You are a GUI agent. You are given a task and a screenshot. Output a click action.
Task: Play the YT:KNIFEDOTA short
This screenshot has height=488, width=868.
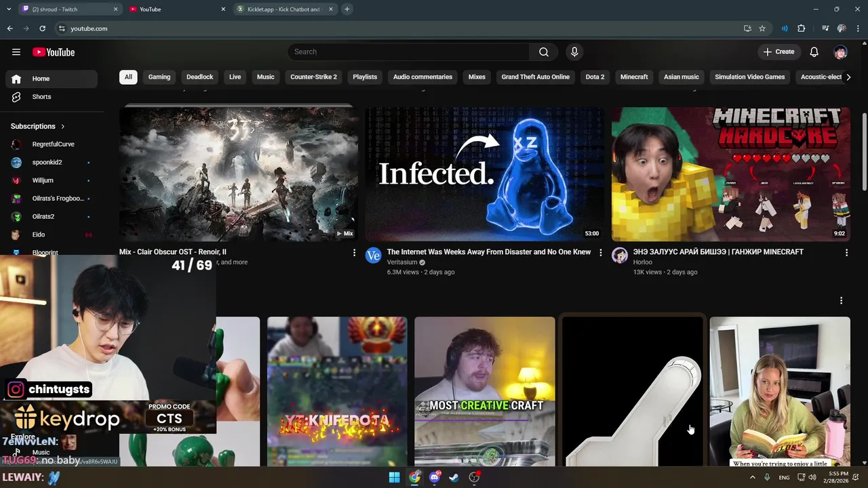pos(337,392)
